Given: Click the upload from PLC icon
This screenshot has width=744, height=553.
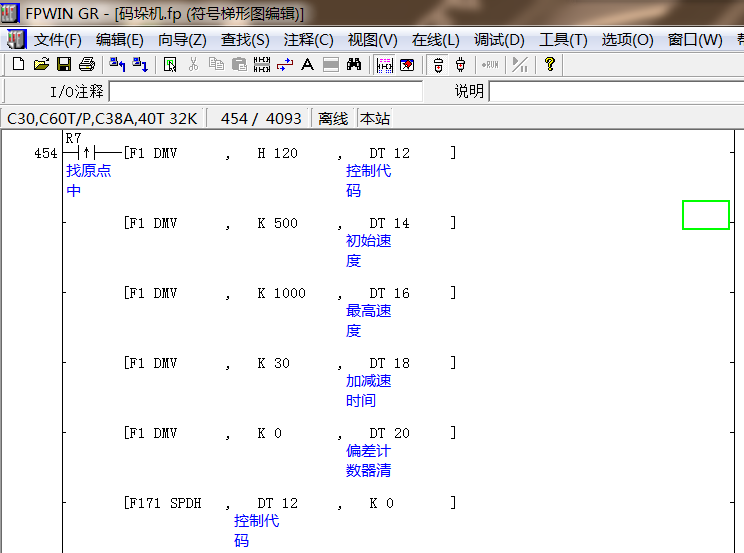Looking at the screenshot, I should (117, 65).
